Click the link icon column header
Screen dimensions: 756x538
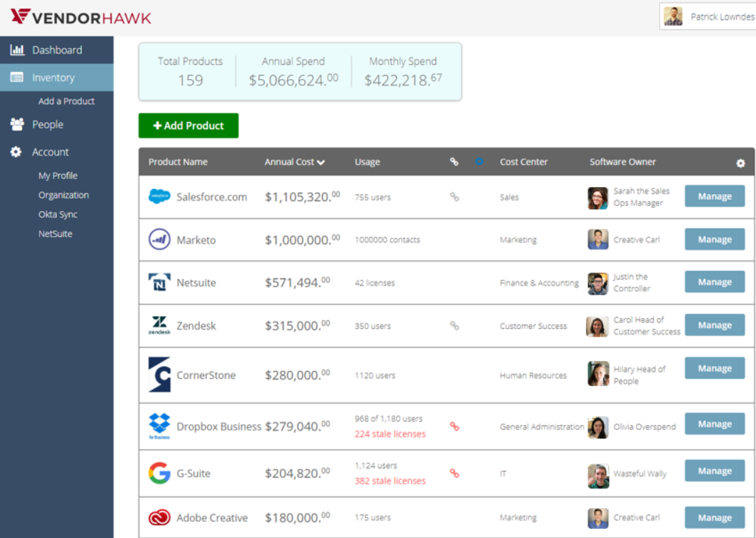(454, 161)
